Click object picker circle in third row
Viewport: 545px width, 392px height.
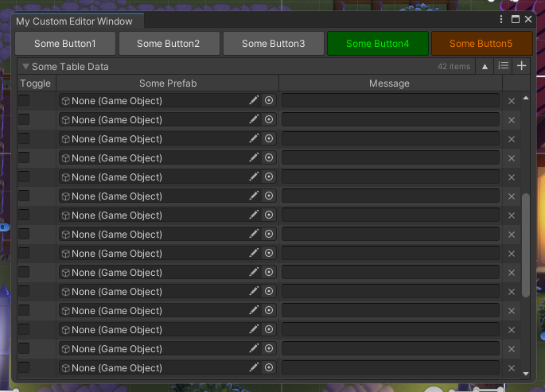point(269,138)
